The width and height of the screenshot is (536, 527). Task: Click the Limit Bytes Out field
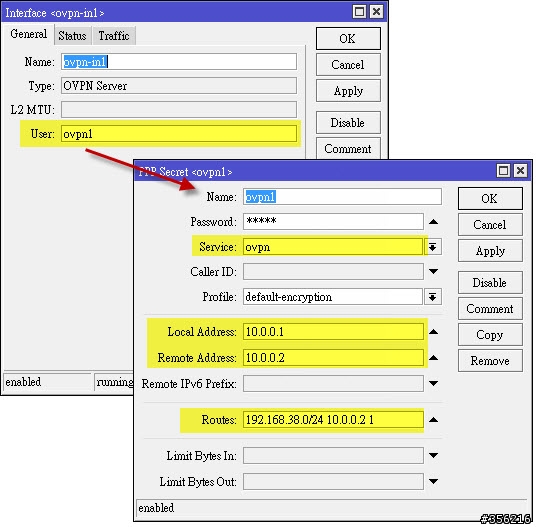pos(333,481)
